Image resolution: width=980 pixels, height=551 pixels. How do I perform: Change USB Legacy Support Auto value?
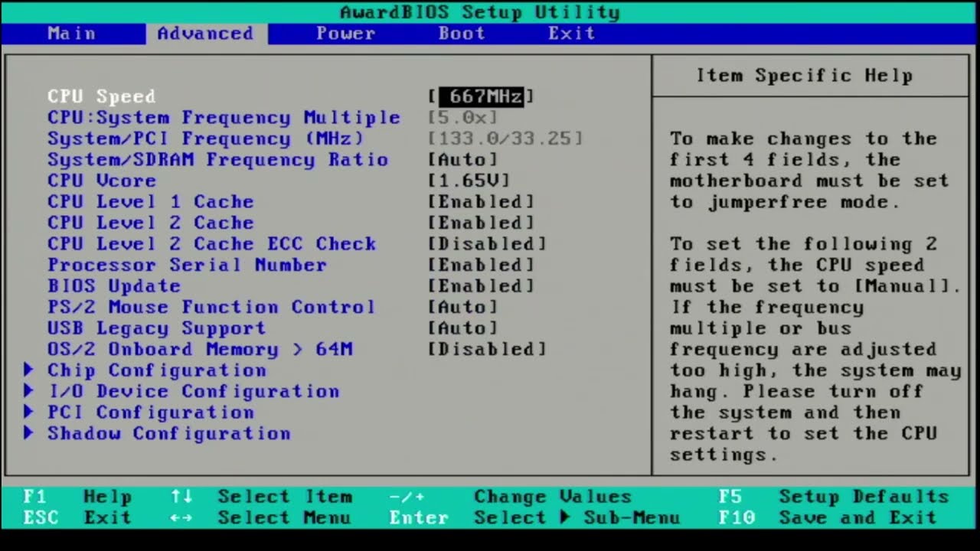tap(463, 328)
